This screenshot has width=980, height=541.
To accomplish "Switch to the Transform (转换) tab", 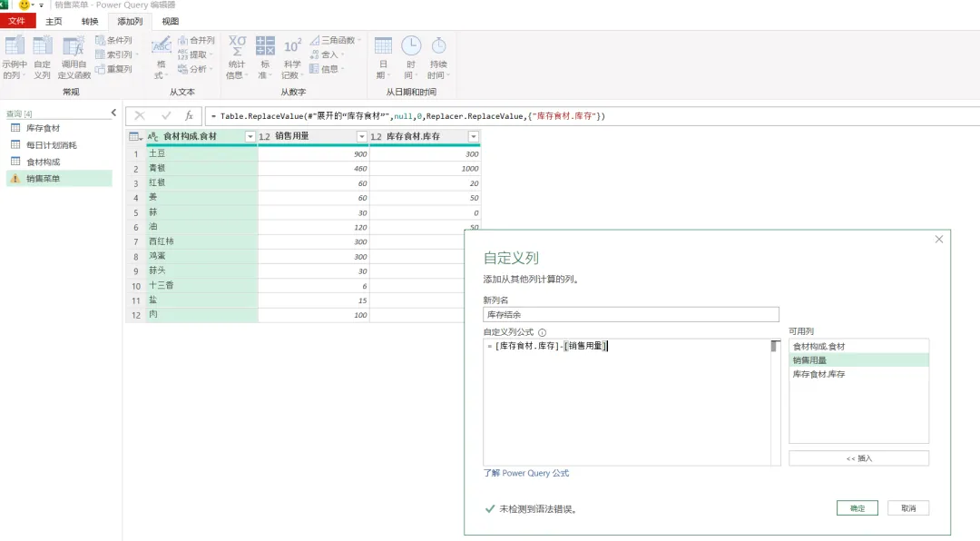I will 90,21.
